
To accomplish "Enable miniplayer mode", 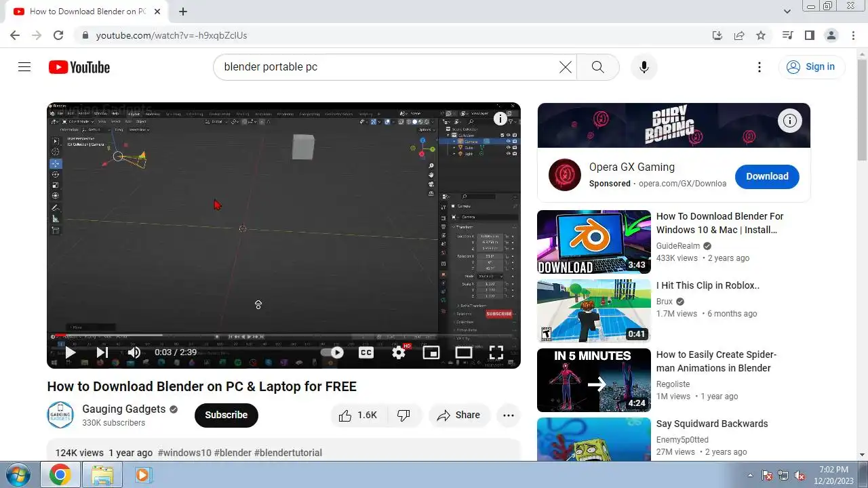I will point(431,352).
